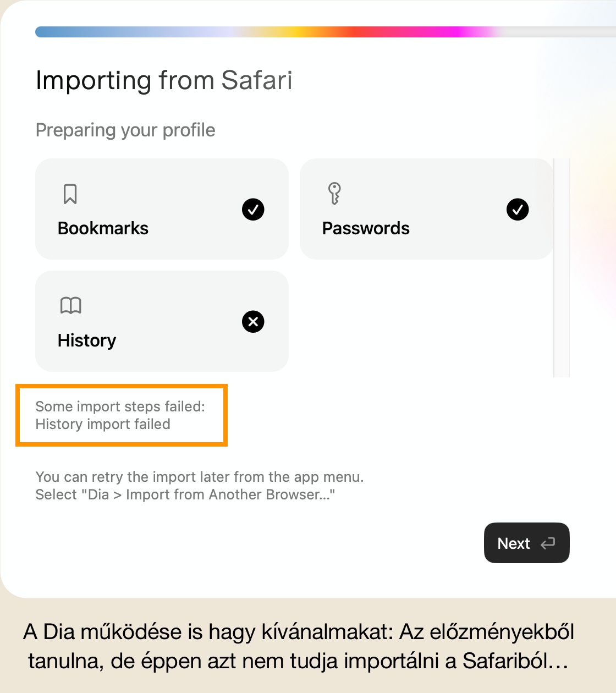The height and width of the screenshot is (693, 616).
Task: Click the Passwords success checkmark badge
Action: pos(518,210)
